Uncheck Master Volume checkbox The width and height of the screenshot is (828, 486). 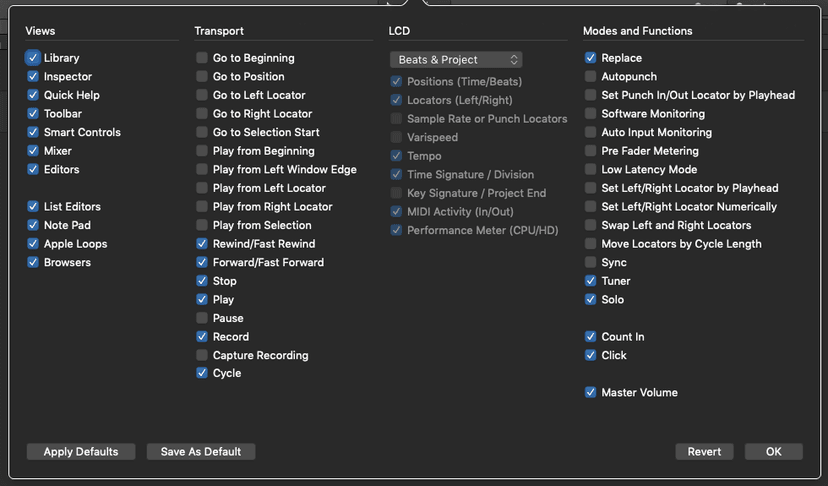click(x=590, y=392)
